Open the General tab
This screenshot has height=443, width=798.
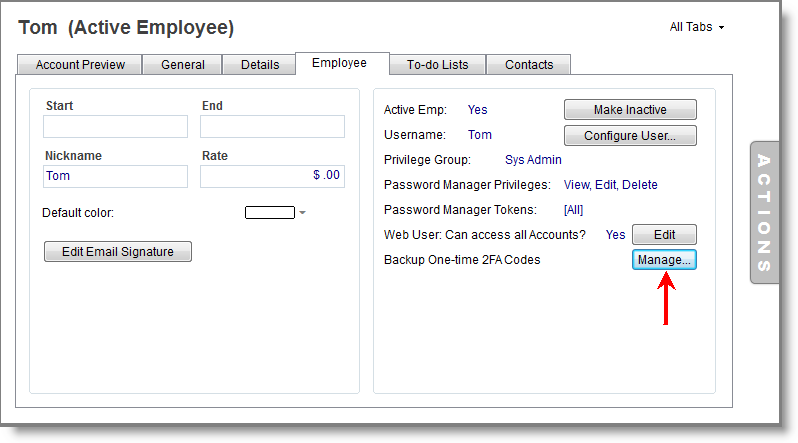tap(183, 65)
